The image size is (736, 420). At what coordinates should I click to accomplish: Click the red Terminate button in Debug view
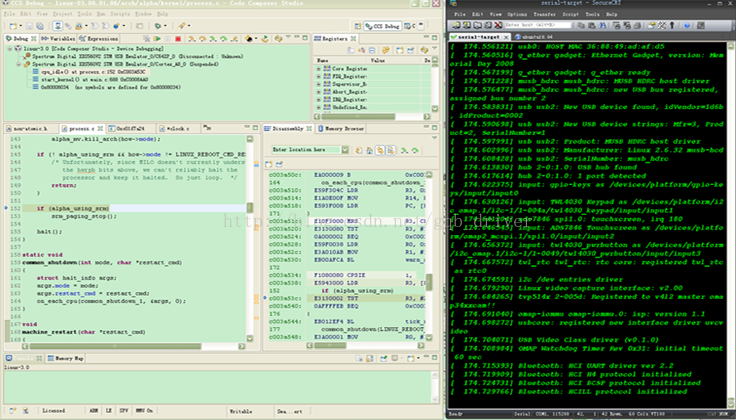178,38
